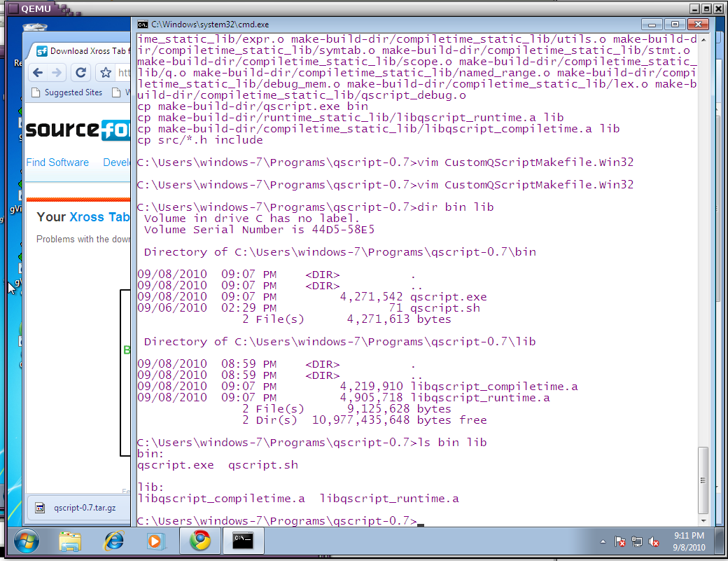Open the Windows Start menu
The height and width of the screenshot is (561, 728).
pyautogui.click(x=26, y=541)
